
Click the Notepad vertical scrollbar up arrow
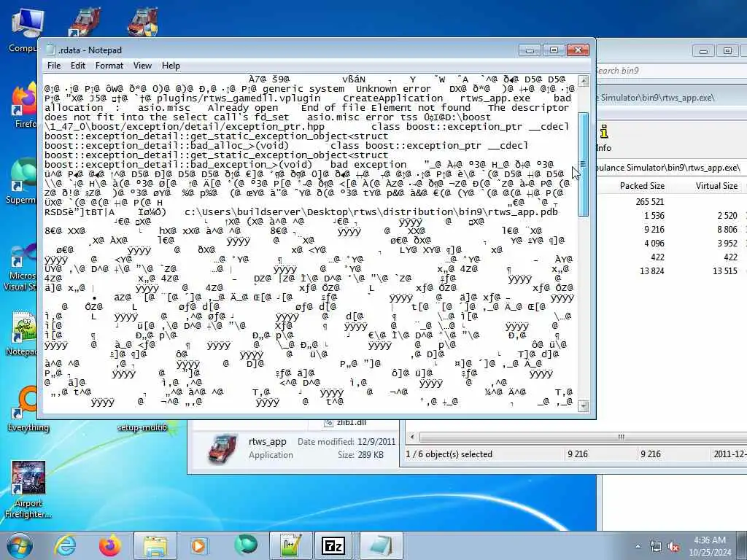point(583,81)
